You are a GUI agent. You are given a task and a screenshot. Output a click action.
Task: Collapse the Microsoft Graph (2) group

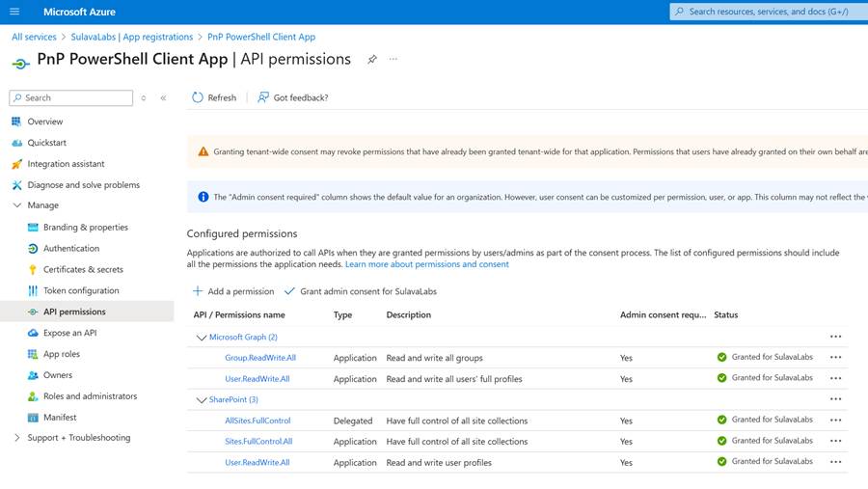[202, 338]
